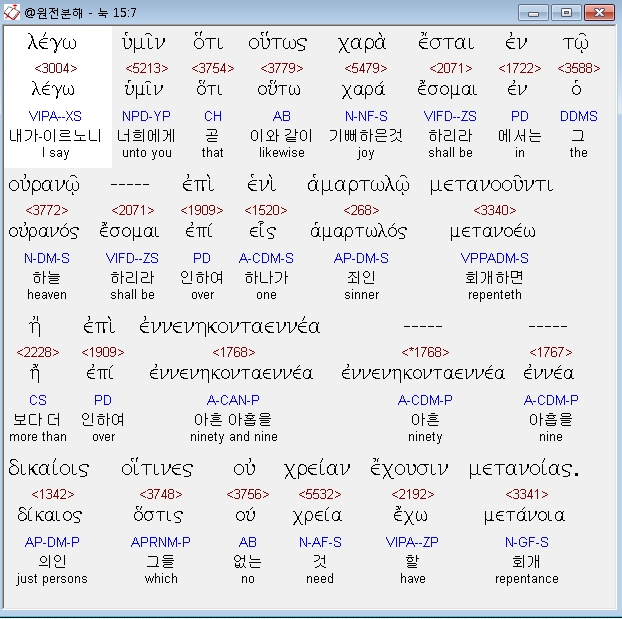Select Greek word οὐρανῷ
Image resolution: width=622 pixels, height=619 pixels.
[44, 185]
